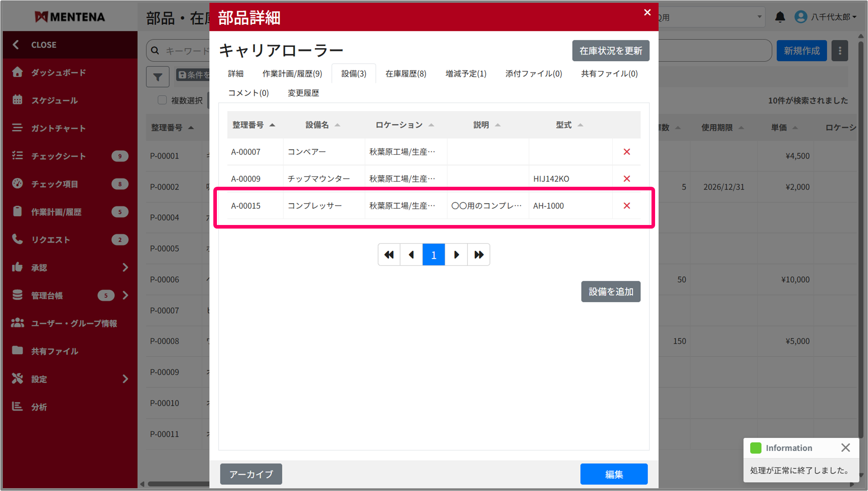Delete the コンベアー equipment entry
The width and height of the screenshot is (868, 491).
point(626,152)
